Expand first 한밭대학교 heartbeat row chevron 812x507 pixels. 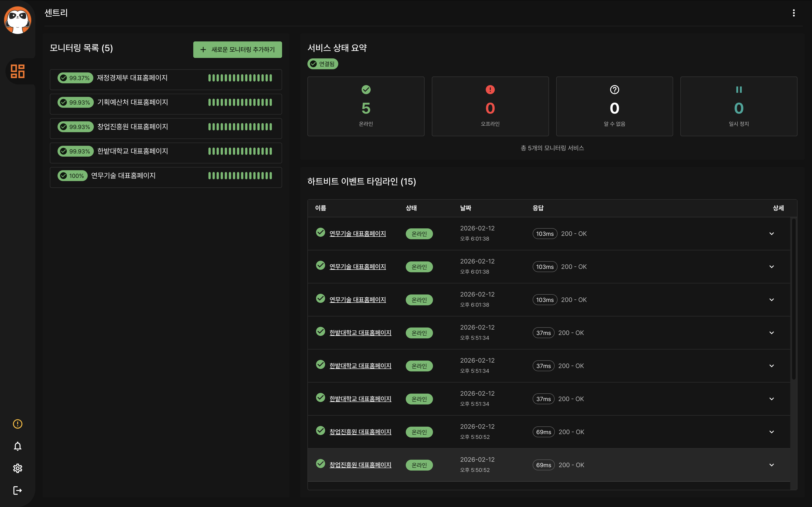click(x=771, y=333)
